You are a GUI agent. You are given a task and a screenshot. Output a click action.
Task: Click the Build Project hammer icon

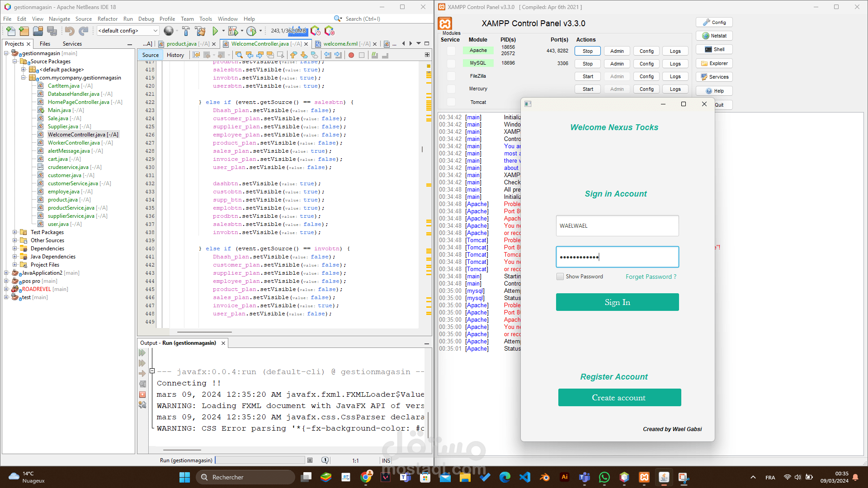(186, 31)
